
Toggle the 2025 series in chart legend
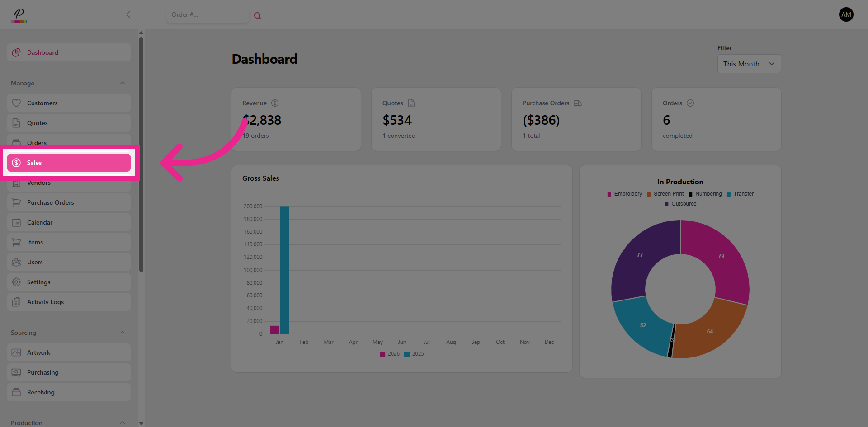coord(414,354)
